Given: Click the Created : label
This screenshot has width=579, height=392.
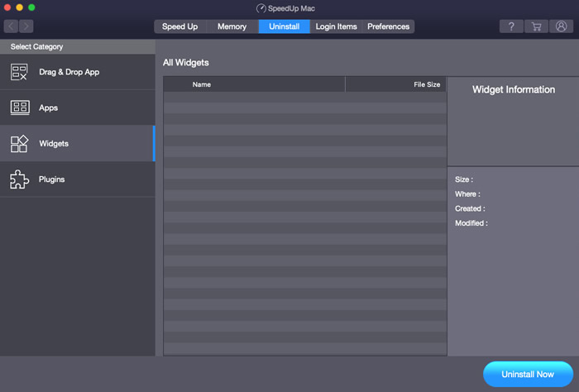Looking at the screenshot, I should coord(470,208).
